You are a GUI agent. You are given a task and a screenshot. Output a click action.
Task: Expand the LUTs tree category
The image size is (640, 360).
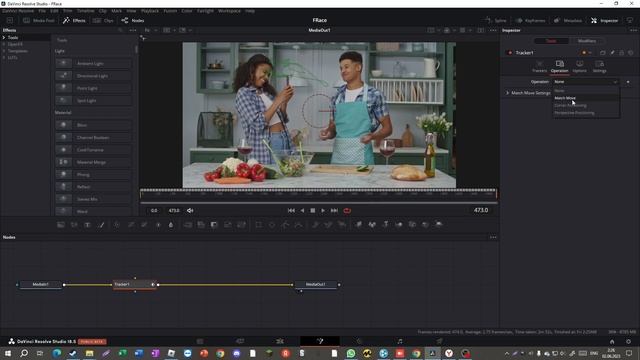pos(4,58)
